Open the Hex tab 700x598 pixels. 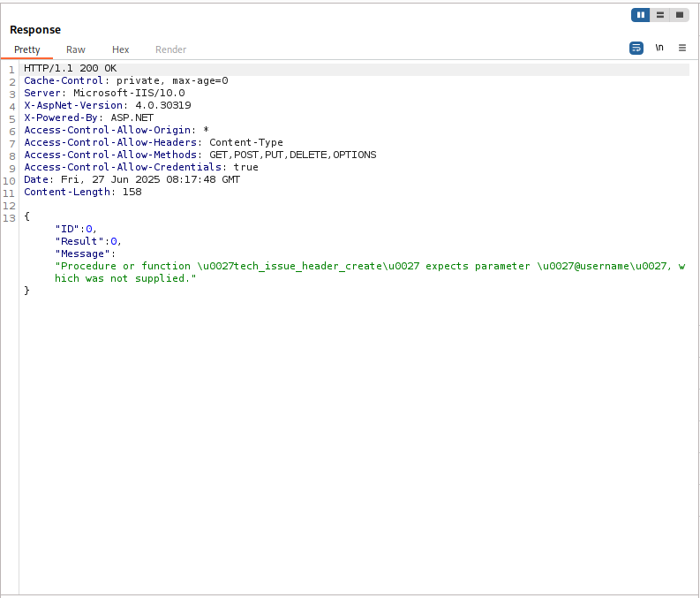coord(121,49)
